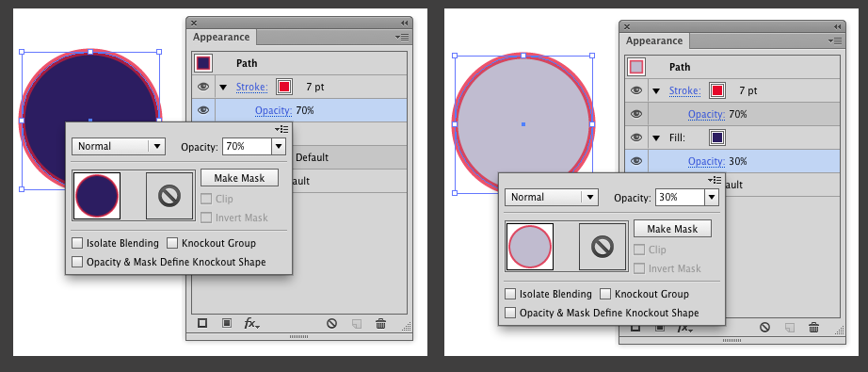Select the Path thumbnail in light circle's panel
868x372 pixels.
[636, 67]
